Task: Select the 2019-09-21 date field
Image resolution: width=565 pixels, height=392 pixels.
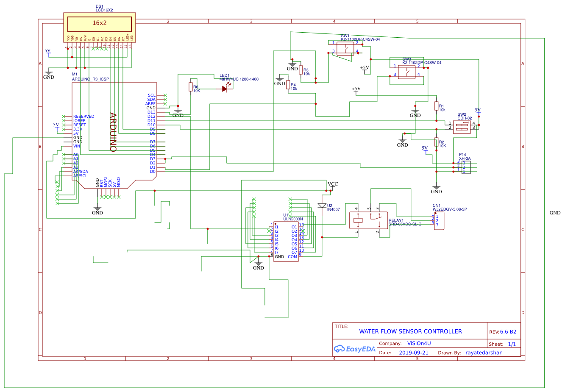Action: 413,352
